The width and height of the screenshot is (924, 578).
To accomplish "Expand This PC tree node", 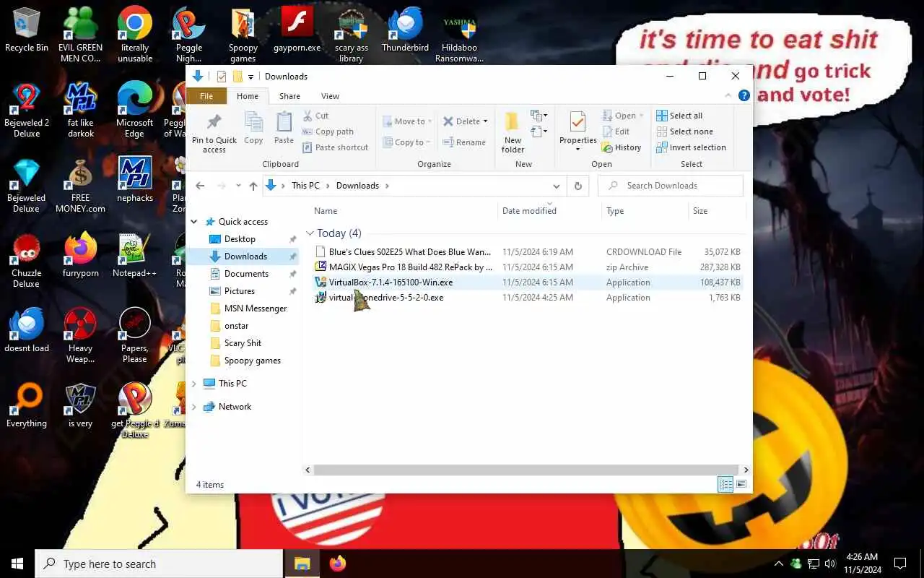I will [194, 384].
